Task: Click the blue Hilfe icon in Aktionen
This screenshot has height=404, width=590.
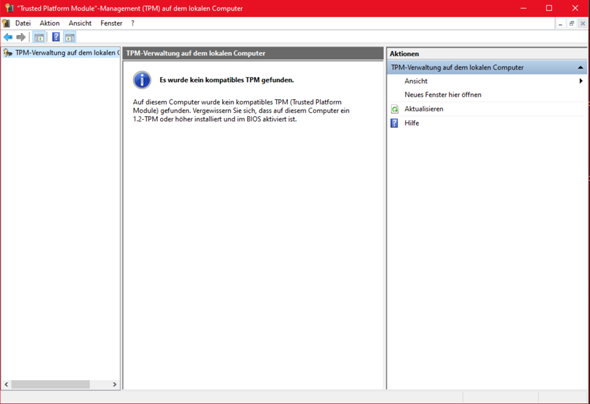Action: [394, 123]
